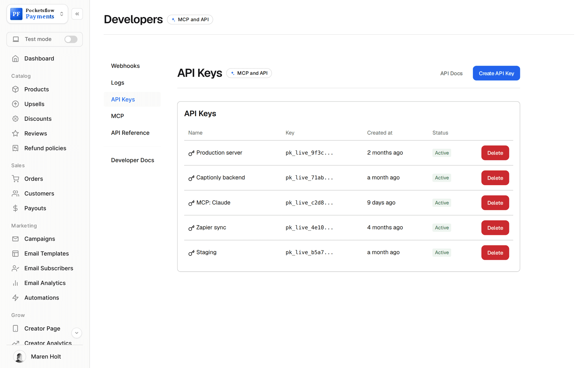Delete the MCP: Claude key

tap(495, 203)
